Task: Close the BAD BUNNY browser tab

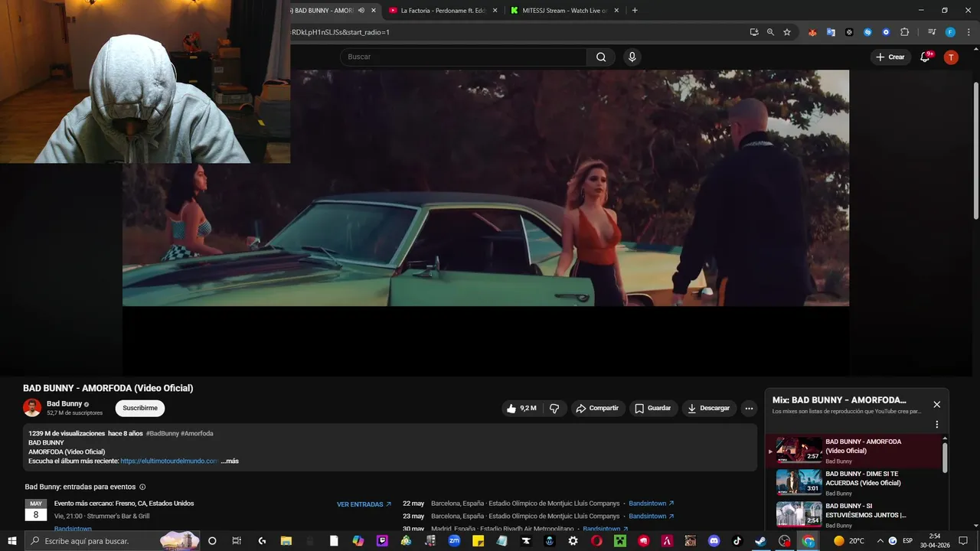Action: click(374, 11)
